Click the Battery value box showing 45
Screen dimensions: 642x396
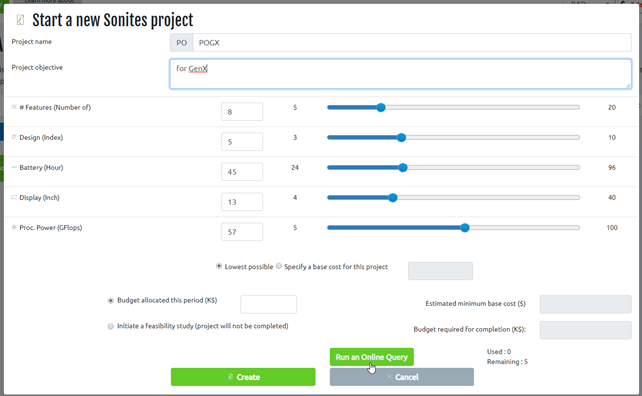tap(242, 172)
